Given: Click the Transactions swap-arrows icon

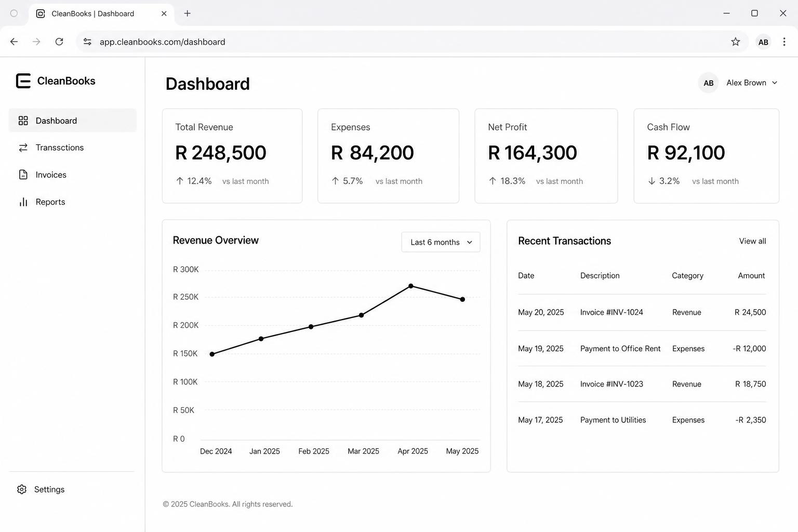Looking at the screenshot, I should tap(23, 148).
